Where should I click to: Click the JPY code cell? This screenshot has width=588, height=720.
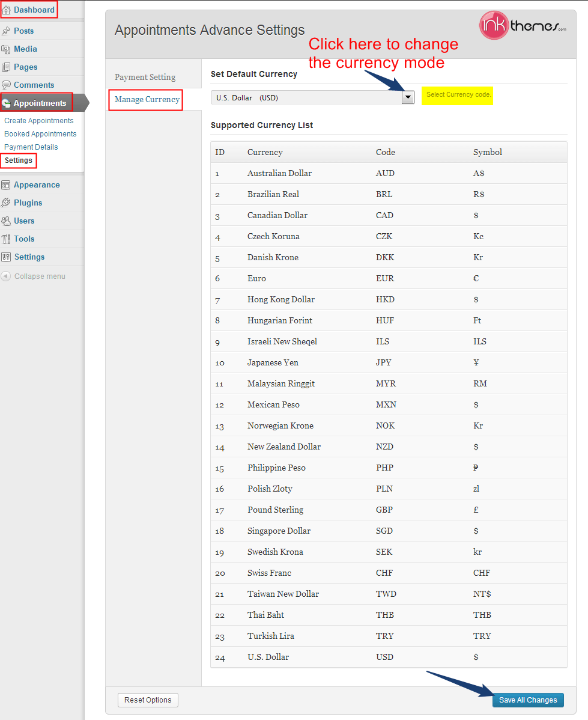(384, 363)
